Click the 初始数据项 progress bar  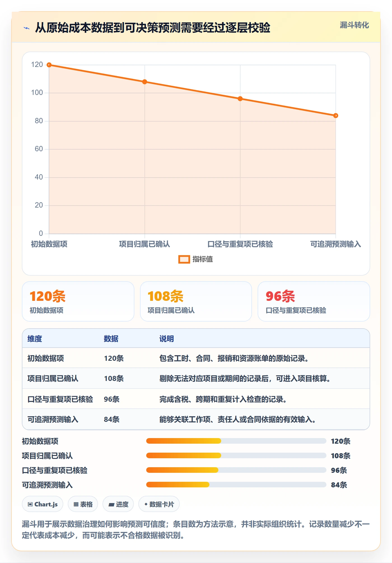(236, 441)
